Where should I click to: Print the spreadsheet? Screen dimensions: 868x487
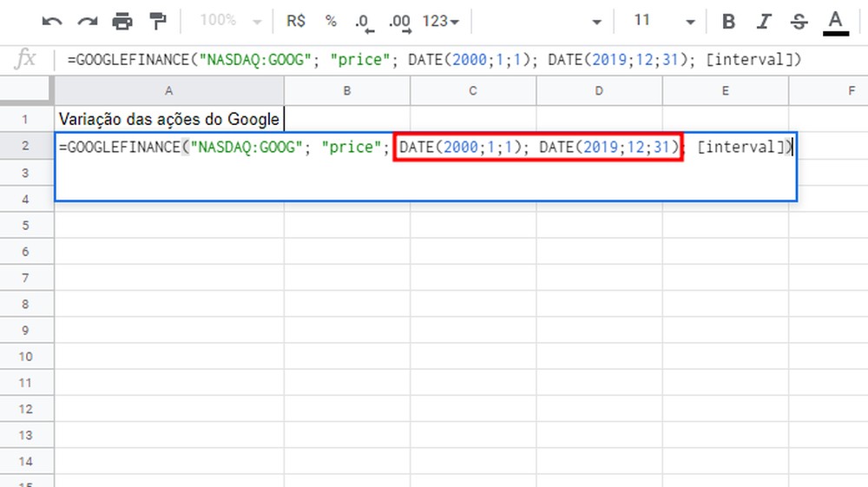(122, 22)
